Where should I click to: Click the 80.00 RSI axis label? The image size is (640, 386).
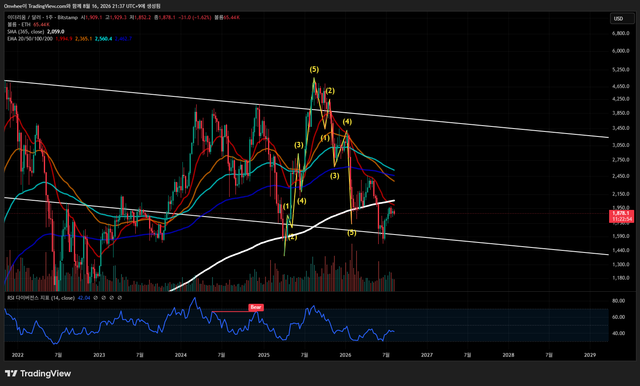[x=619, y=301]
